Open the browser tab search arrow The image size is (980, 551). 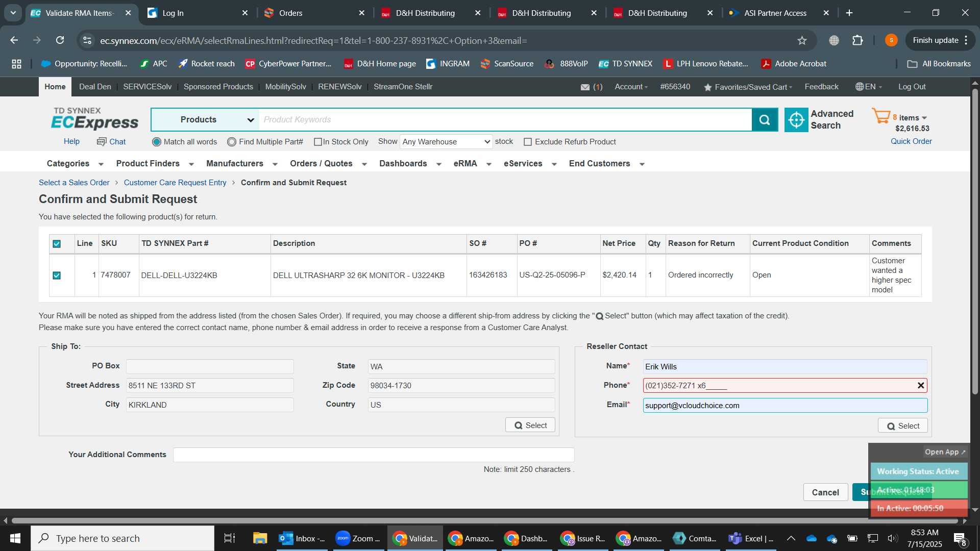(13, 13)
